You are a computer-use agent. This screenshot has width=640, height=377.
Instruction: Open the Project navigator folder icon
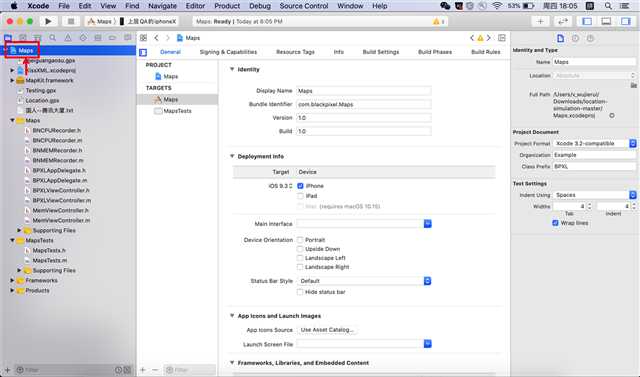click(8, 38)
